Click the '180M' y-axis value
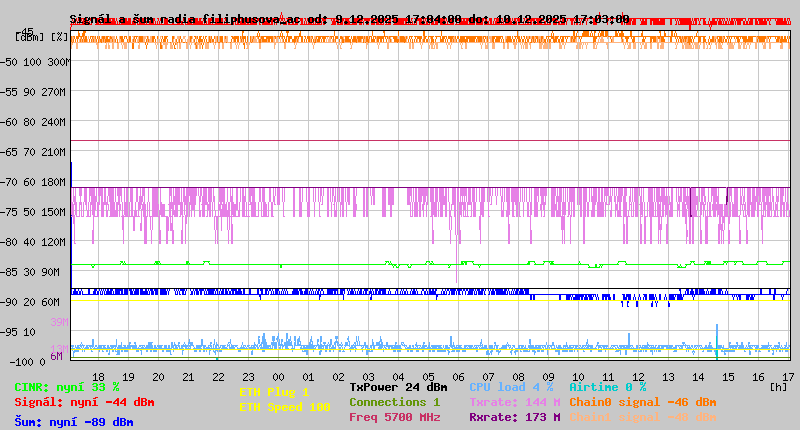 pos(53,182)
